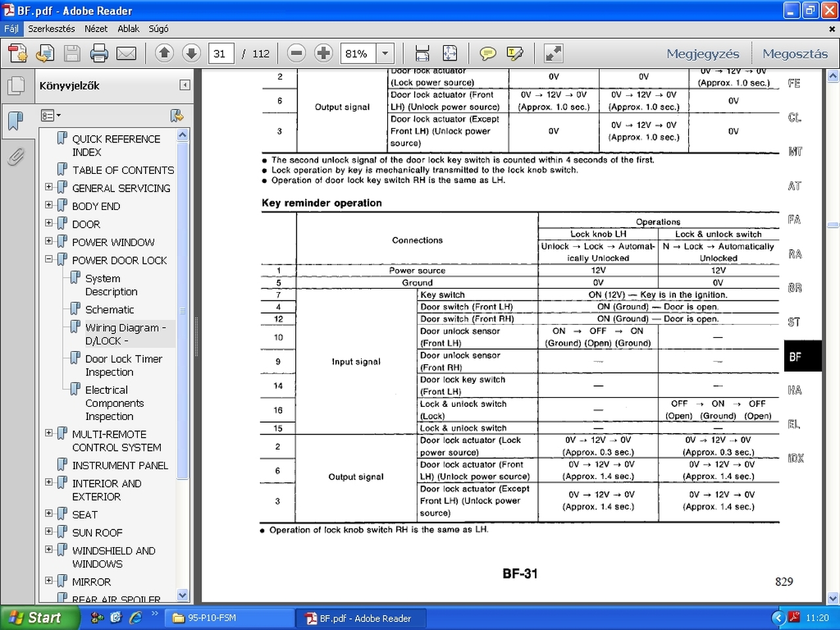
Task: Open INSTRUMENT PANEL bookmark
Action: tap(120, 465)
